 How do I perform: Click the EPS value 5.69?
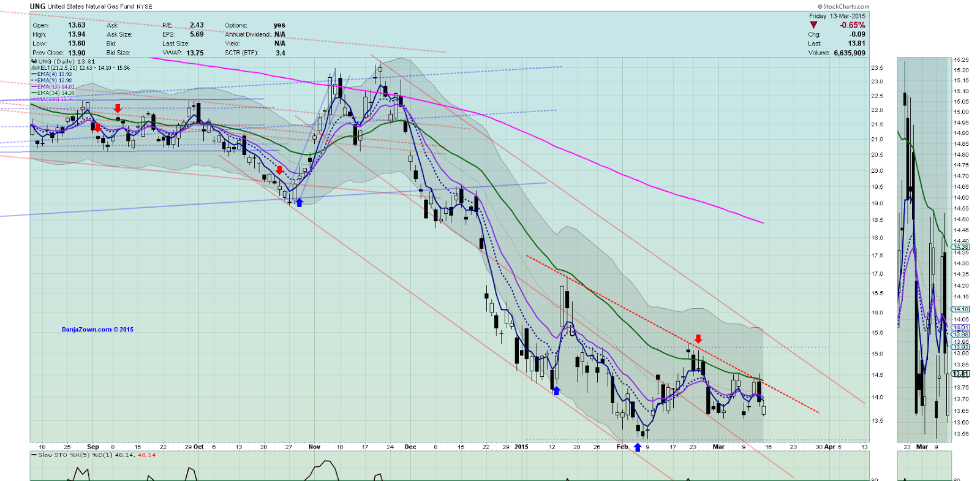click(x=197, y=34)
